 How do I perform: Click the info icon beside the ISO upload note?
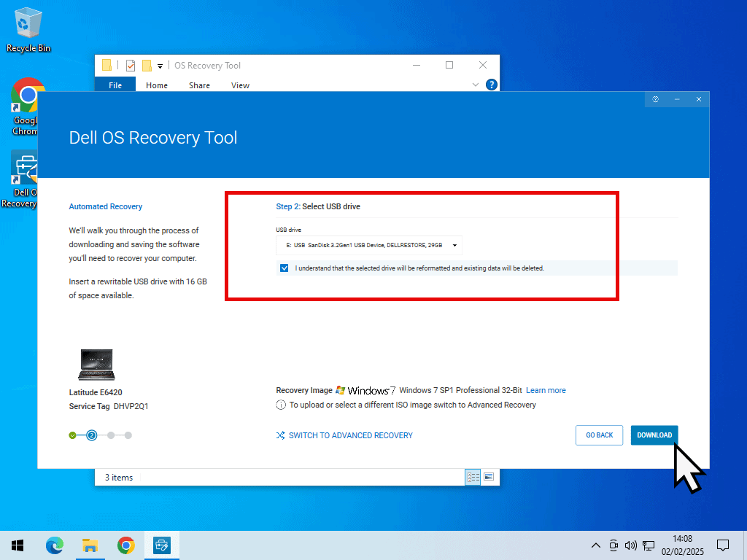[281, 405]
